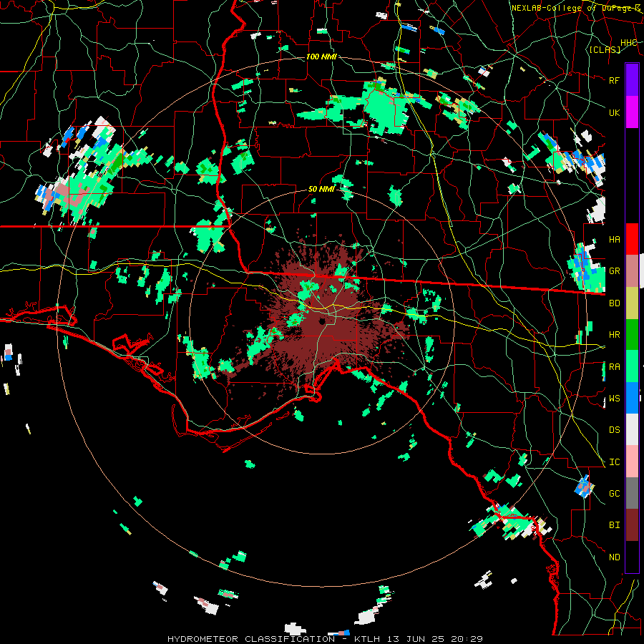Click the RF purple legend swatch
The height and width of the screenshot is (644, 644).
632,80
